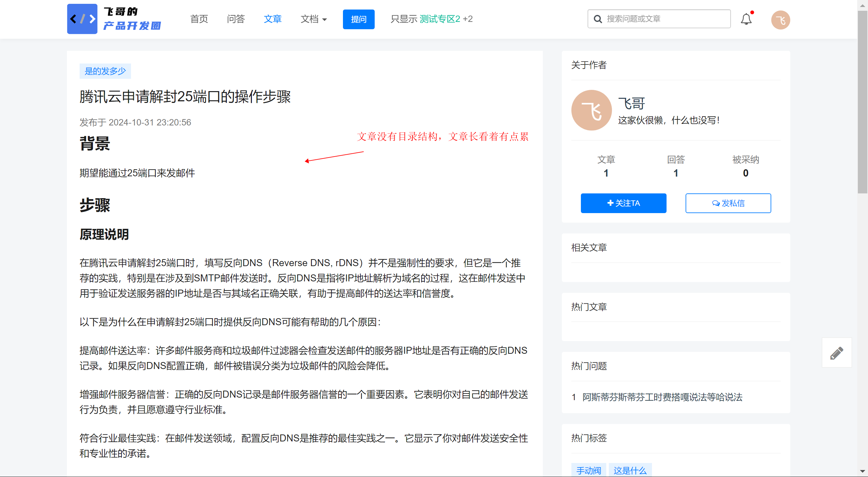The height and width of the screenshot is (477, 868).
Task: Expand the +2 more zones indicator
Action: tap(468, 19)
